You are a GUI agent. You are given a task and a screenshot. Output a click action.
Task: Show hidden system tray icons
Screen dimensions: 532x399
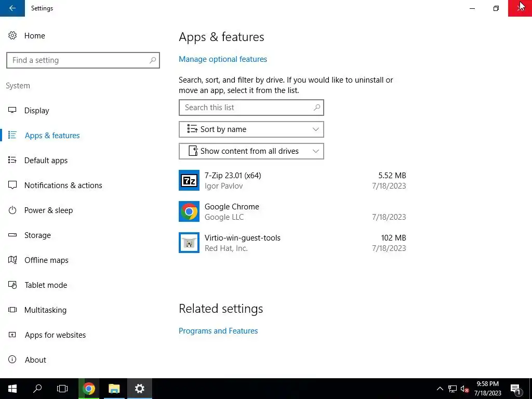440,389
